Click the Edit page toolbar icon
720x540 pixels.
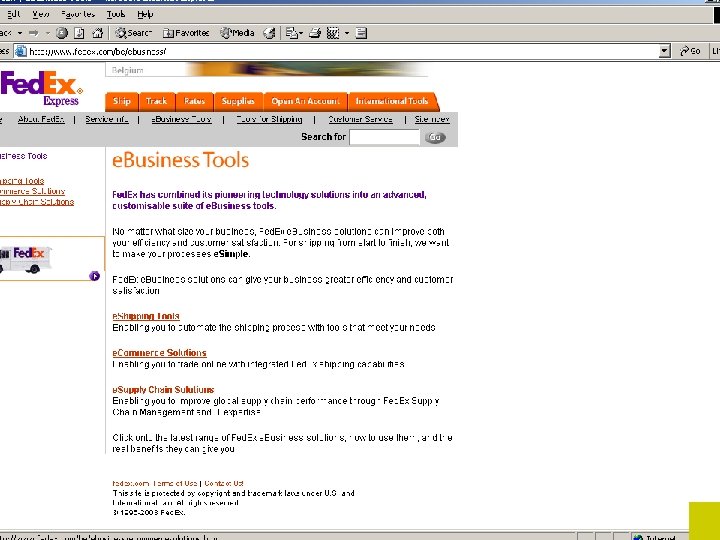click(x=333, y=33)
